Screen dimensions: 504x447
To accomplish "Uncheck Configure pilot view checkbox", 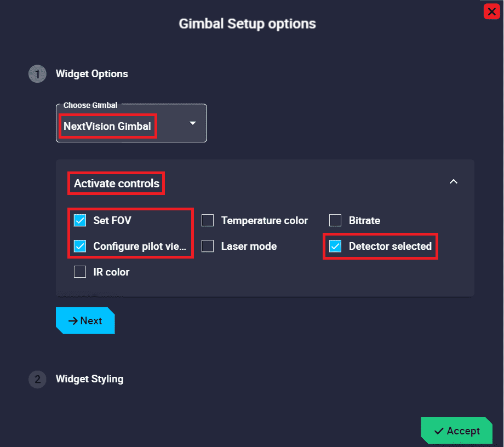I will (80, 246).
